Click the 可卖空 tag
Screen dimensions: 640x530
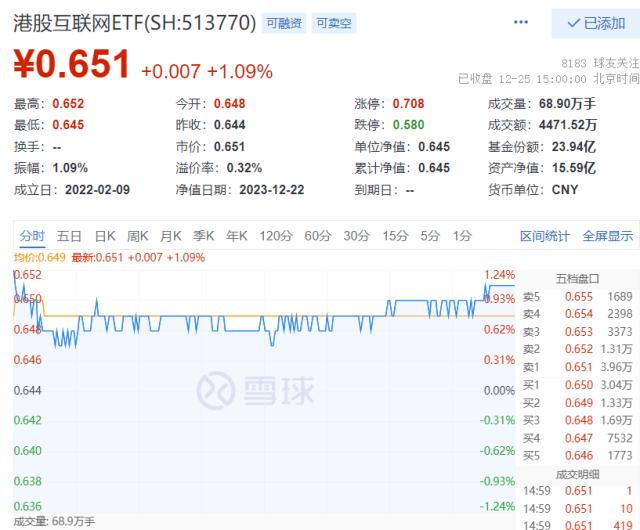click(x=334, y=23)
